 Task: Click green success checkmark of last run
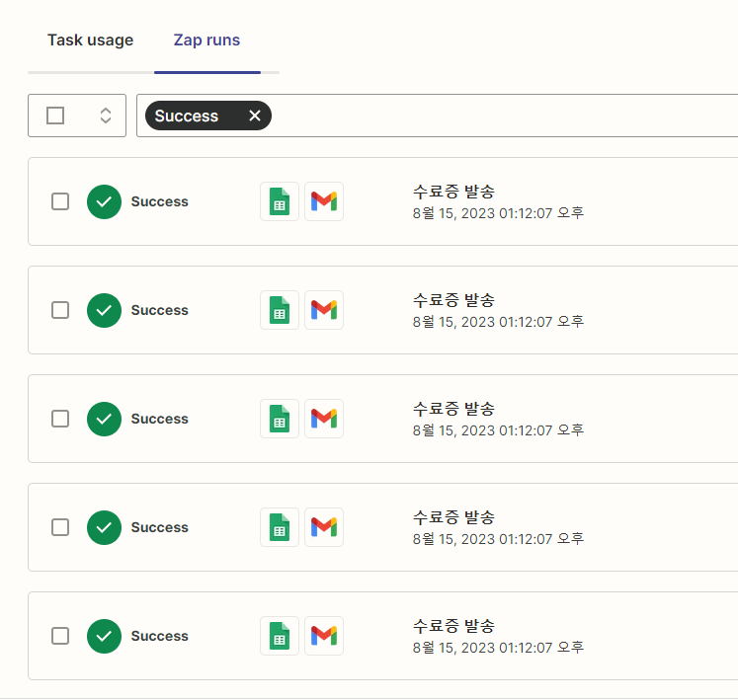[x=104, y=636]
